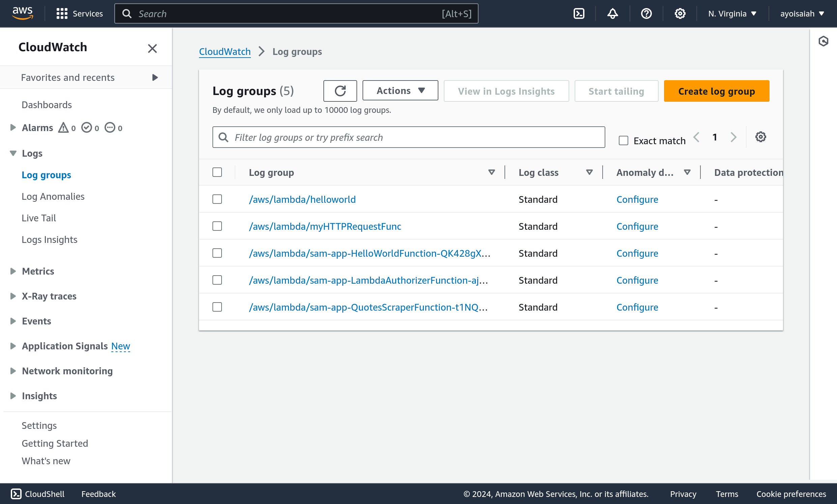
Task: Open the hexagon panel icon at far right
Action: tap(824, 41)
